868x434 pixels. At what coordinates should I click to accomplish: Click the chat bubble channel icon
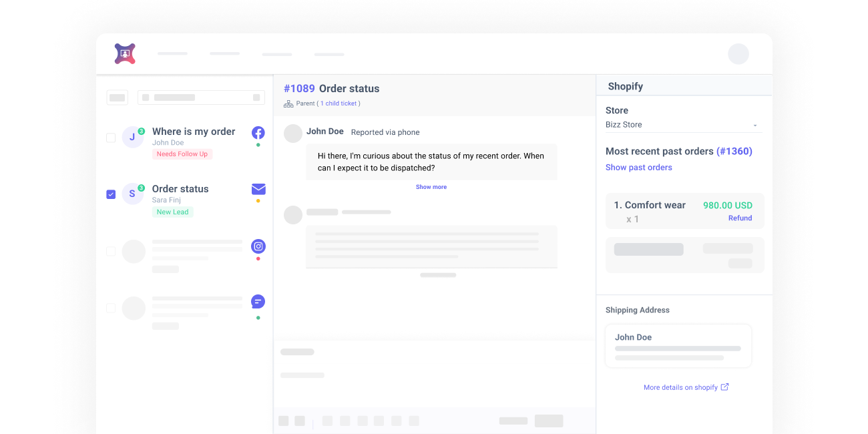(x=258, y=302)
